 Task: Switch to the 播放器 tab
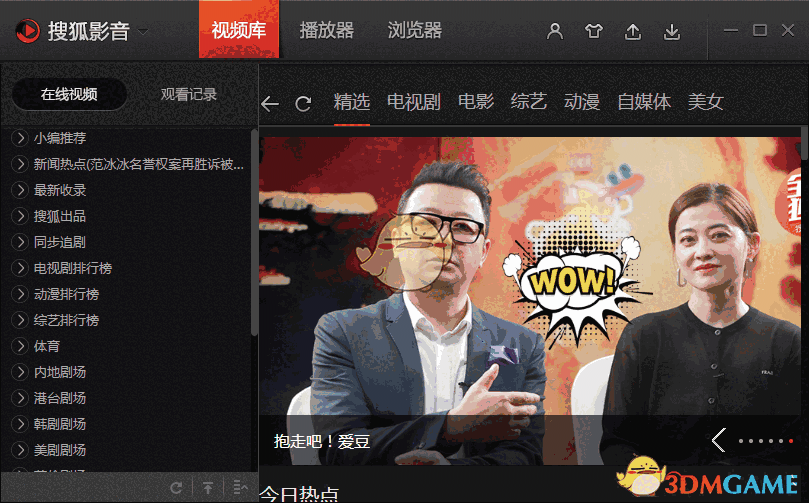pyautogui.click(x=327, y=30)
